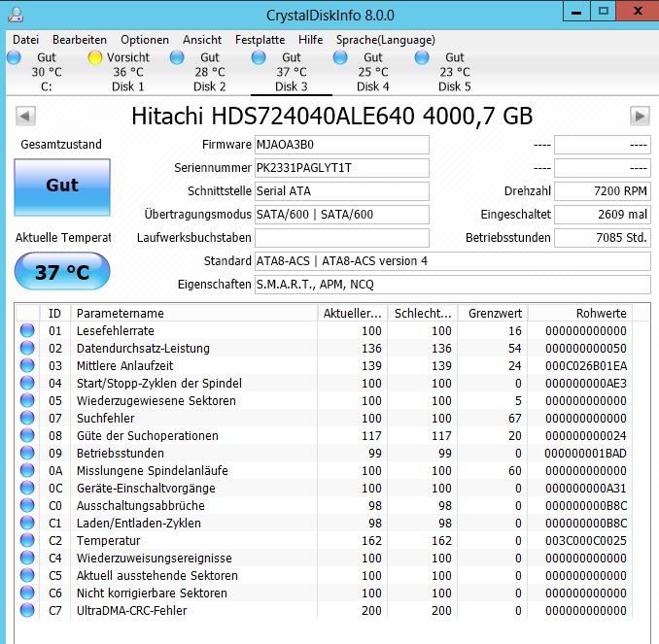Sort by the Grenzwert column header

pyautogui.click(x=493, y=313)
